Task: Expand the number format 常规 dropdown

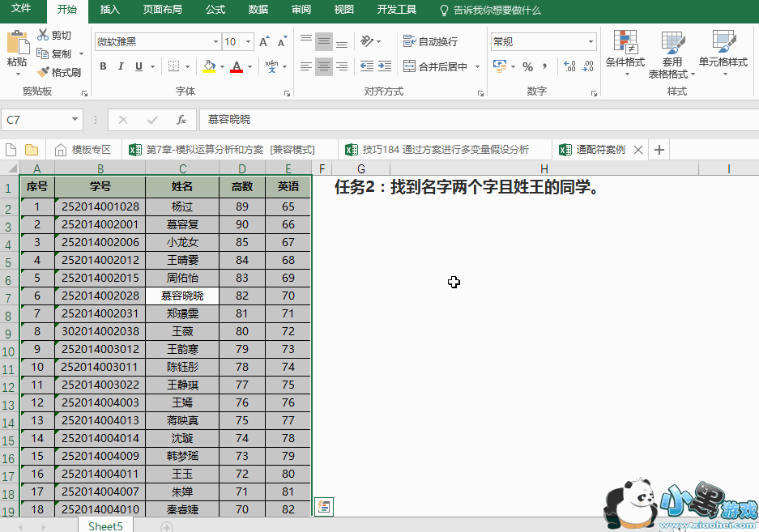Action: (x=591, y=41)
